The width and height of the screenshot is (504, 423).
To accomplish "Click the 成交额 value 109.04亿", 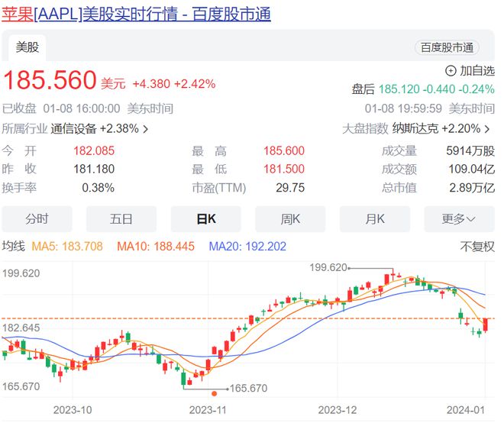I will (x=471, y=169).
